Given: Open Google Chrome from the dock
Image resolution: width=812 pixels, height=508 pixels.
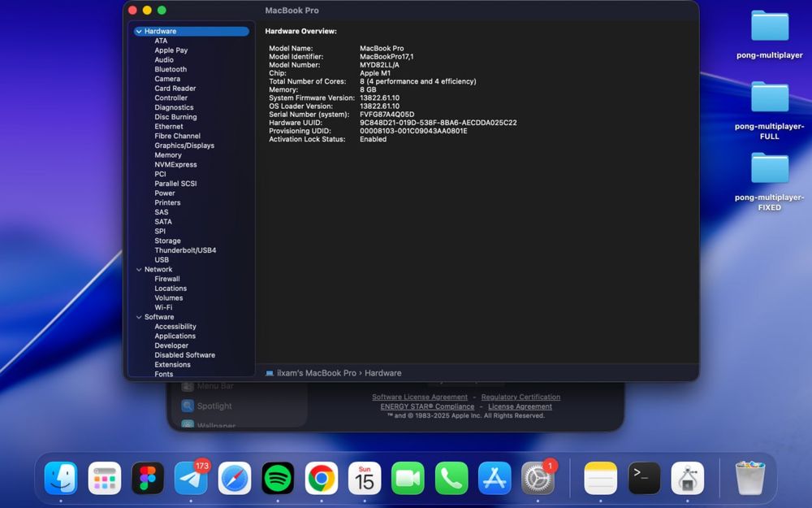Looking at the screenshot, I should (x=321, y=478).
